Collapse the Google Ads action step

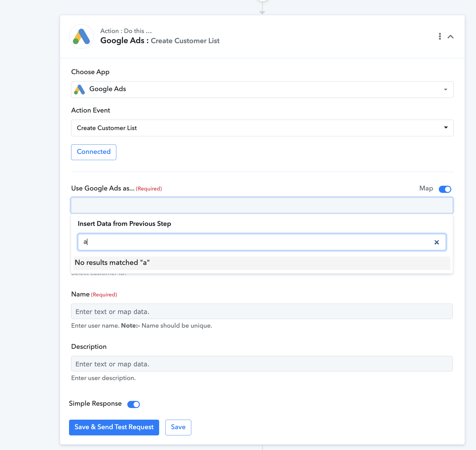451,37
